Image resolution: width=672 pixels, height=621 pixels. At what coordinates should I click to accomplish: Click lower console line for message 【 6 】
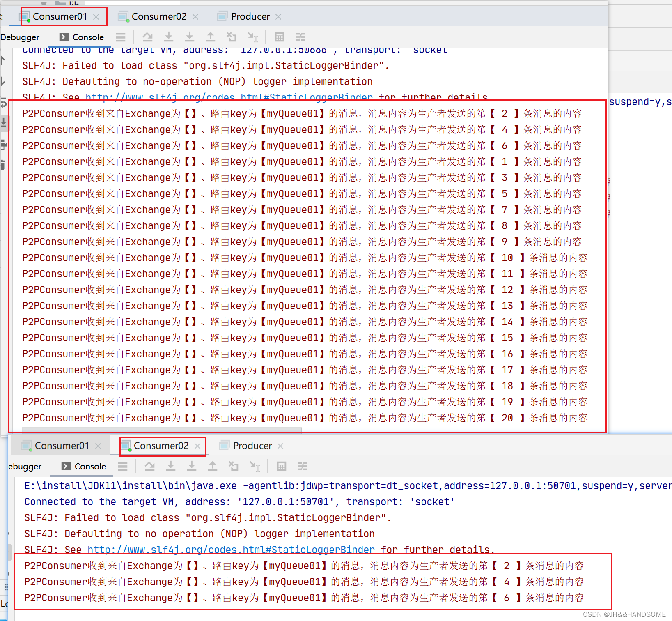coord(304,598)
